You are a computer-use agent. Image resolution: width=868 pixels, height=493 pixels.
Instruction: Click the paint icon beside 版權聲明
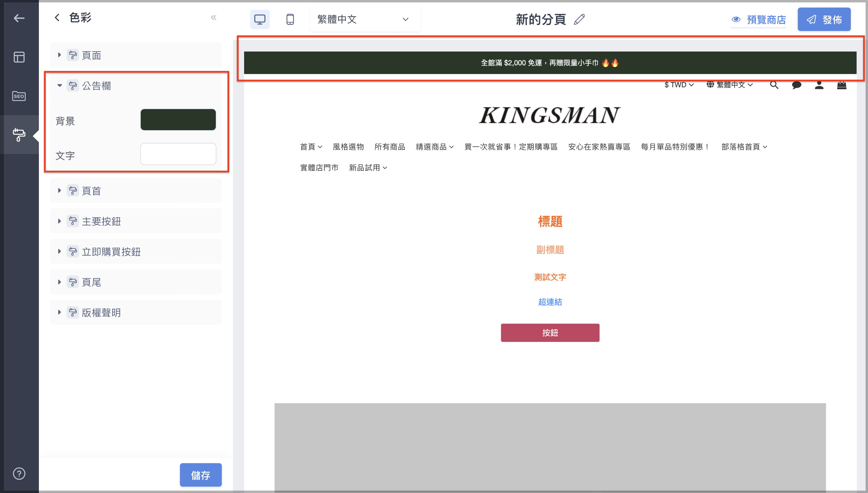click(73, 312)
